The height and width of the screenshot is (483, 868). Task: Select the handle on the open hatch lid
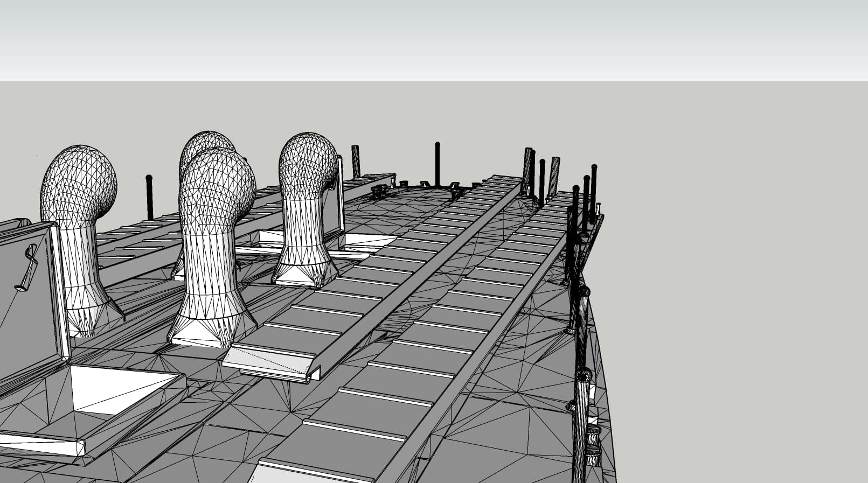[27, 267]
